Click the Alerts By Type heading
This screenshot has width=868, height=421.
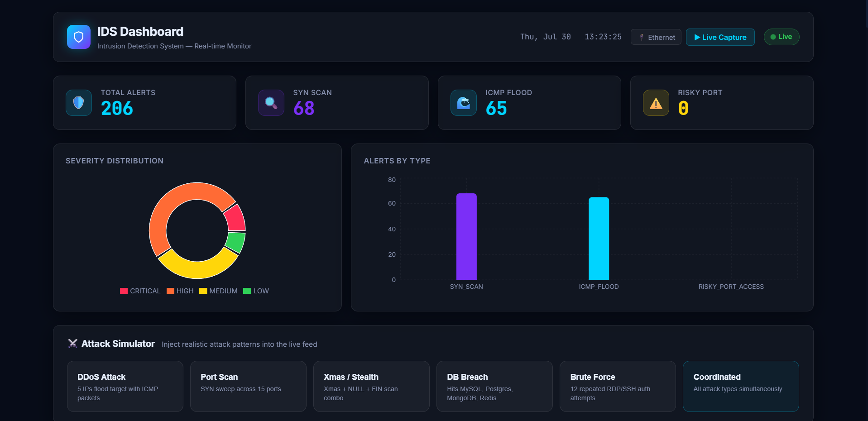pos(397,161)
